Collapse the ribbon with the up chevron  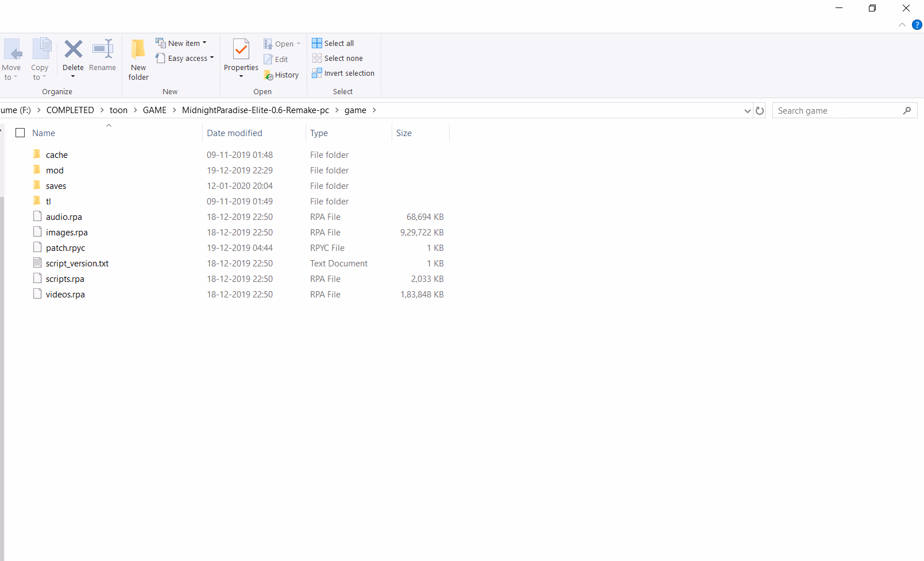pos(902,25)
